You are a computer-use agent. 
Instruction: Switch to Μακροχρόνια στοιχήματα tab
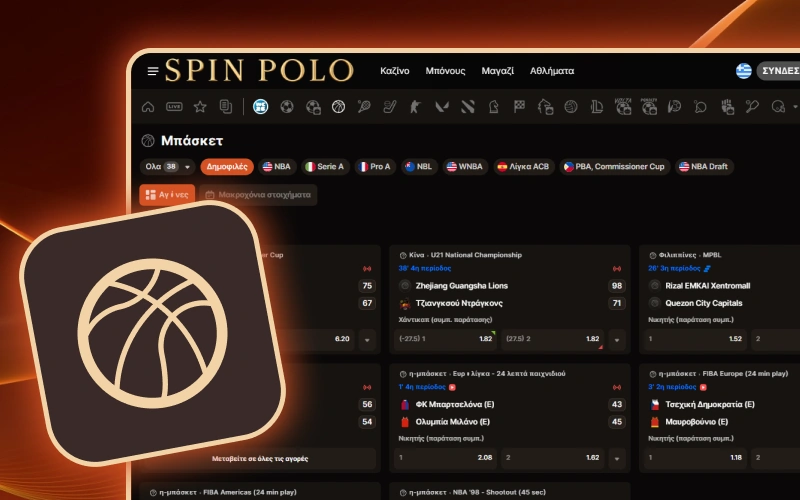(258, 194)
